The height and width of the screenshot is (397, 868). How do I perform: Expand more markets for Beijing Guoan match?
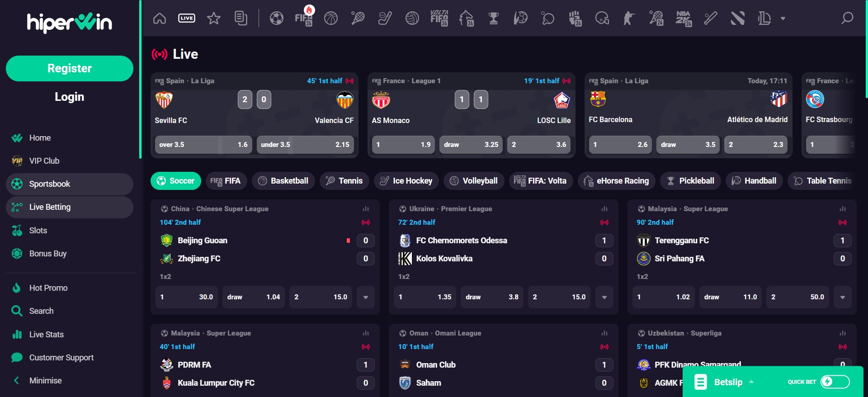click(366, 297)
